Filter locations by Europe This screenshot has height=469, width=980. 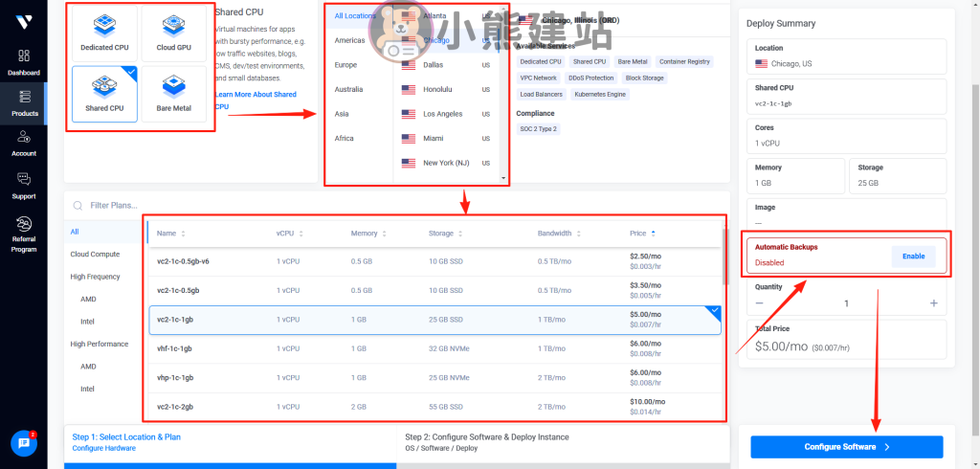click(x=345, y=64)
